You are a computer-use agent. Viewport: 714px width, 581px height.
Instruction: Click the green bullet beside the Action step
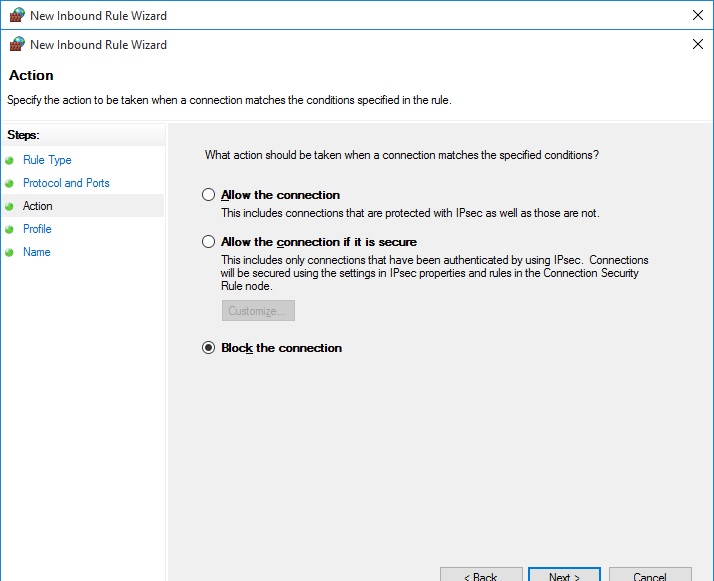click(x=10, y=206)
